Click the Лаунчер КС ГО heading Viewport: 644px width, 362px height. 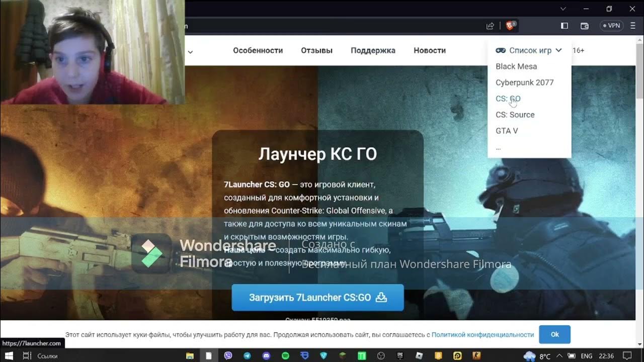click(x=317, y=154)
